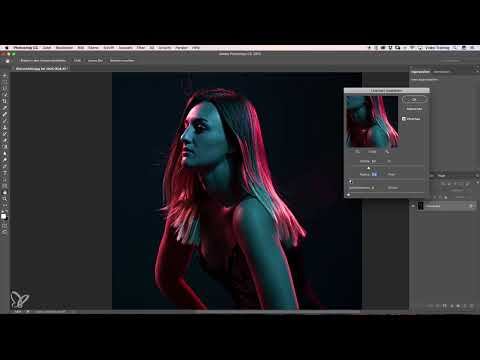Select the Gradient tool
Image resolution: width=480 pixels, height=360 pixels.
[5, 147]
